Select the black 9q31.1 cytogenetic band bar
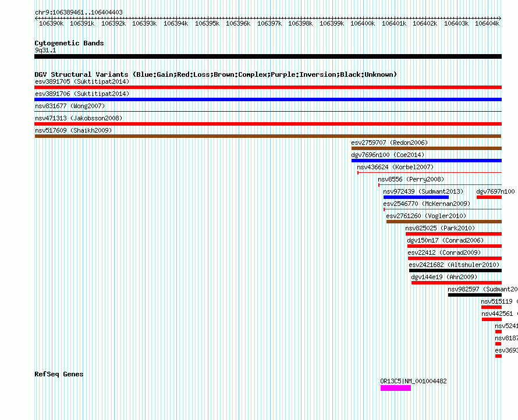The image size is (518, 420). click(268, 56)
